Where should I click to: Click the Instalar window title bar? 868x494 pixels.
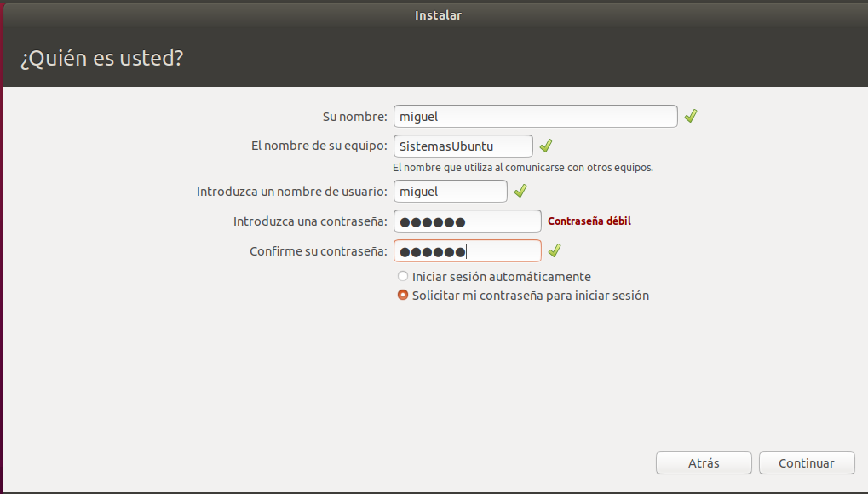[x=438, y=14]
